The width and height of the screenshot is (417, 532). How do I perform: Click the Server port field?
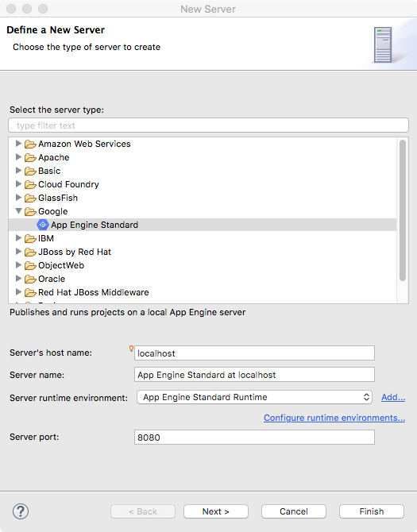pyautogui.click(x=254, y=437)
